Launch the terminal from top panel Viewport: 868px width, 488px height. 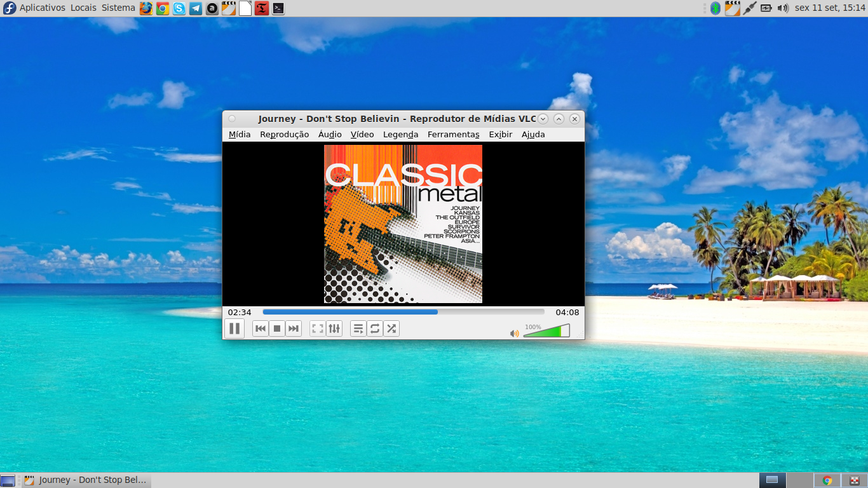[x=278, y=8]
